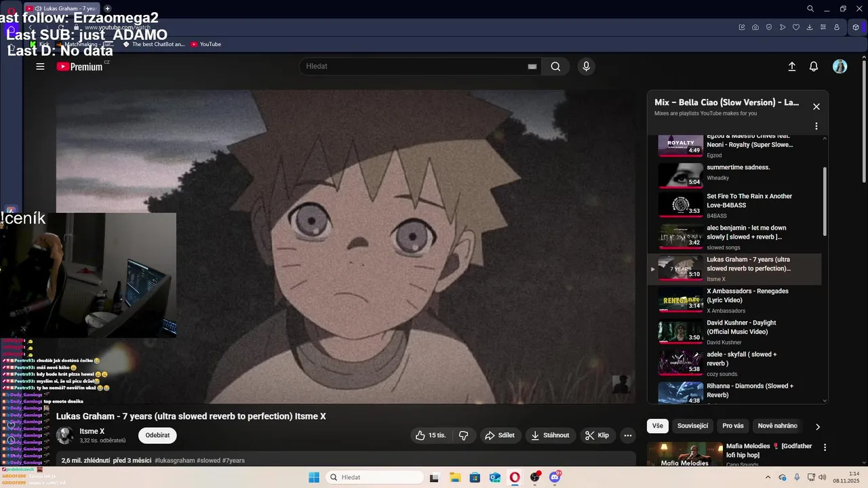The height and width of the screenshot is (488, 868).
Task: Open the on-screen keyboard icon in search box
Action: pos(532,66)
